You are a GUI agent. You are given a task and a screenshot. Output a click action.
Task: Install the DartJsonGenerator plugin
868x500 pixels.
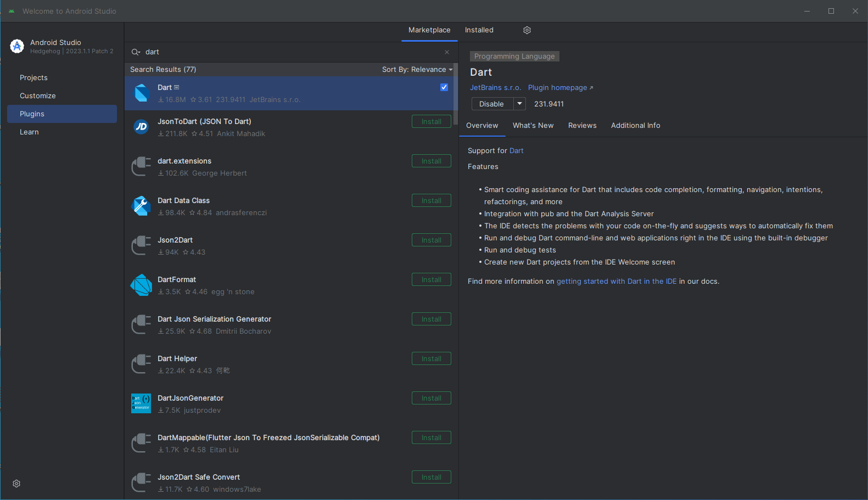pos(432,398)
